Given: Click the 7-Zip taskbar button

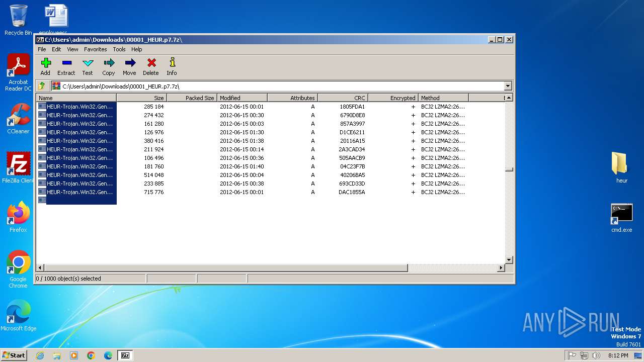Looking at the screenshot, I should (125, 355).
